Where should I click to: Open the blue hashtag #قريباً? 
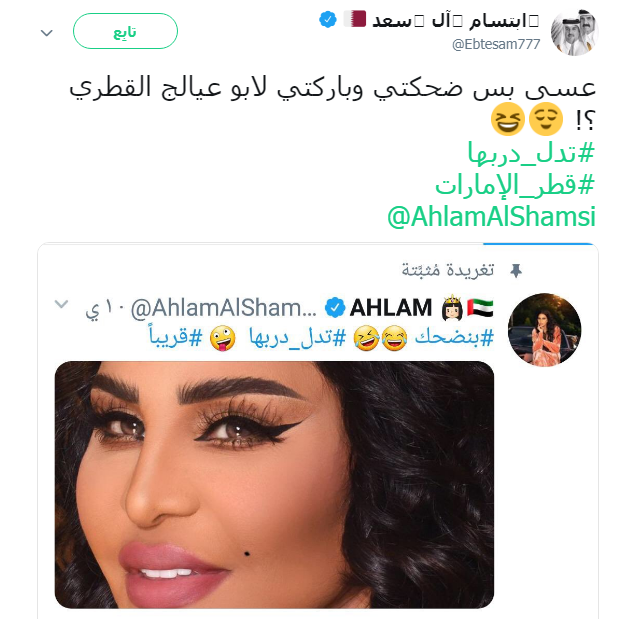tap(176, 336)
